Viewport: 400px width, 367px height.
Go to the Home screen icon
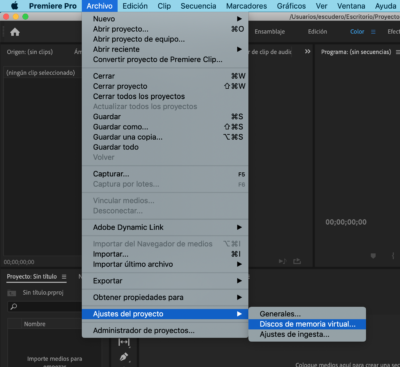click(x=15, y=32)
